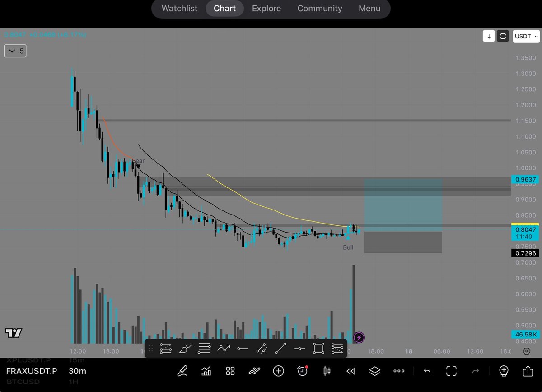The height and width of the screenshot is (392, 542).
Task: Select the horizontal line tool
Action: pos(299,348)
